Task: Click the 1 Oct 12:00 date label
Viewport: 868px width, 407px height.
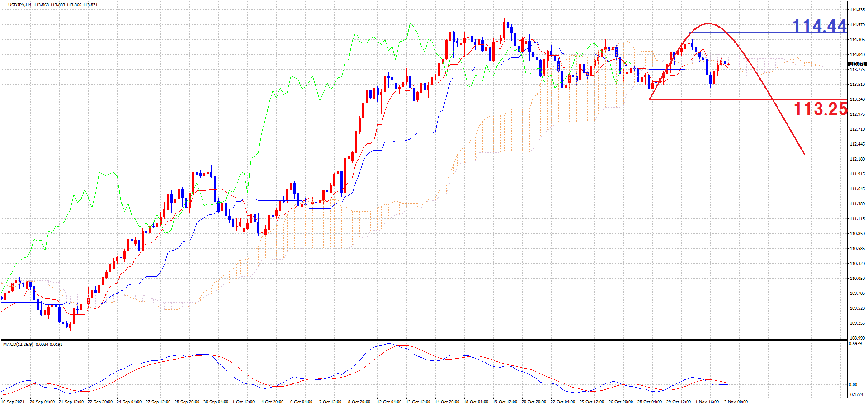Action: point(243,402)
